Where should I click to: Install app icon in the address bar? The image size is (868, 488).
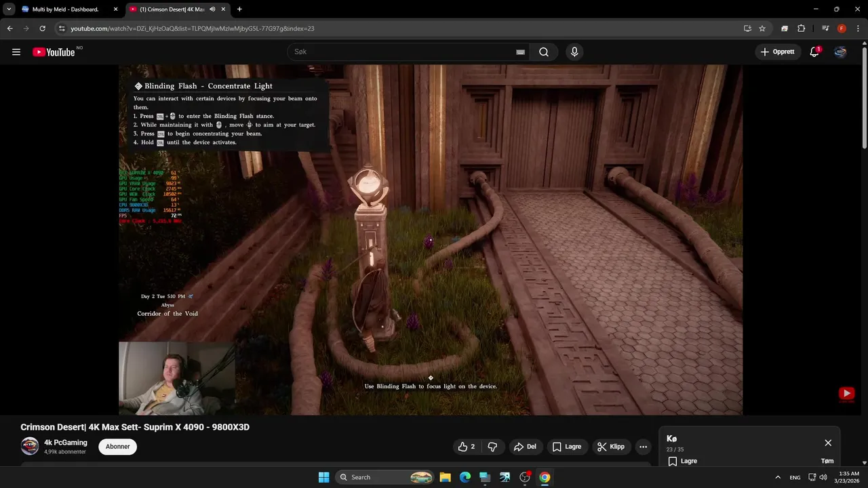[x=747, y=28]
